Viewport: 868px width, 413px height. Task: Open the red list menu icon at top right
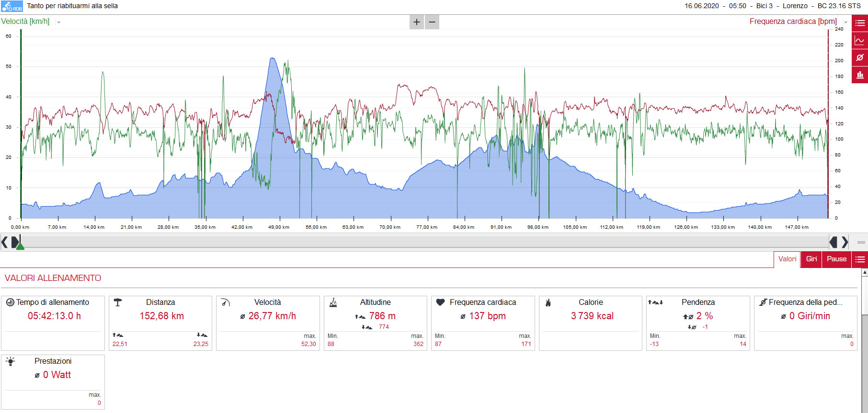point(860,23)
